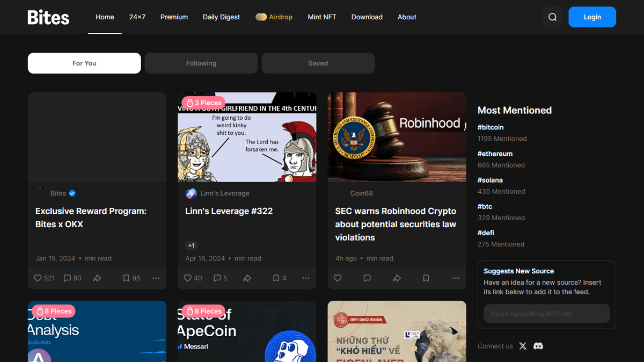Go to the Home nav item
The width and height of the screenshot is (644, 362).
point(105,17)
